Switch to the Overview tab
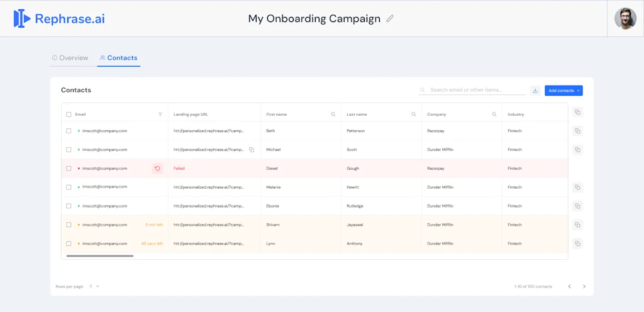Viewport: 644px width, 312px height. click(70, 58)
